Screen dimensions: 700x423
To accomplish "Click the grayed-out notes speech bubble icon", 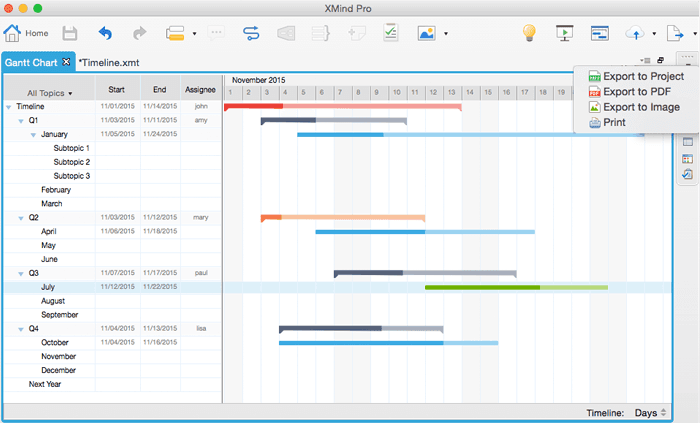I will pos(216,33).
